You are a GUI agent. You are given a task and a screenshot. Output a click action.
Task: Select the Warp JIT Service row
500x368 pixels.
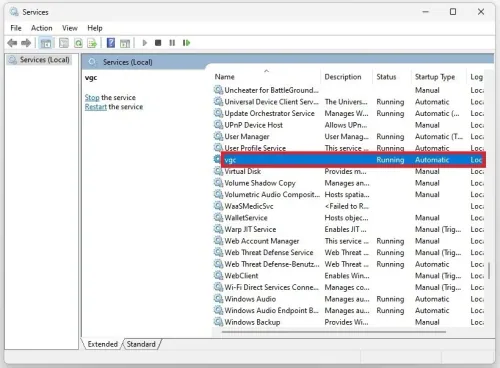(x=349, y=229)
